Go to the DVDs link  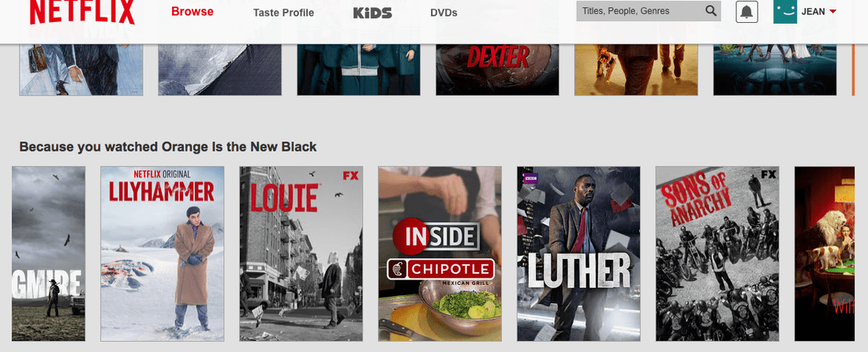(x=443, y=13)
